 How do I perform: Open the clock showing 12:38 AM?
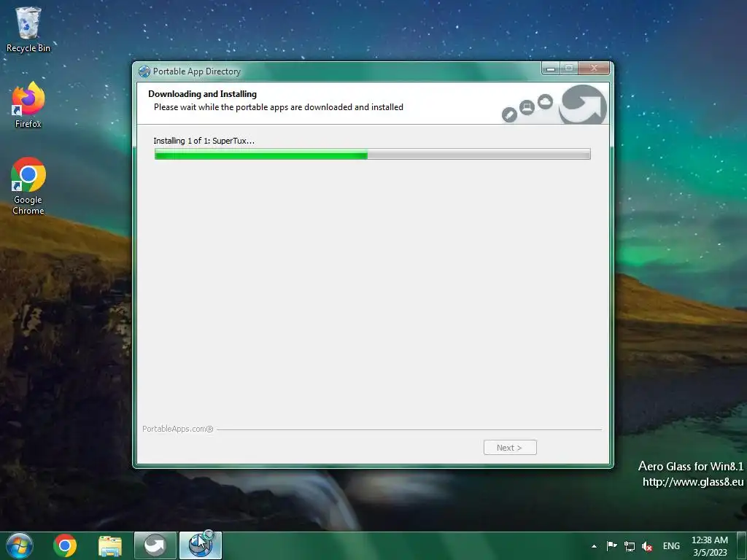710,546
